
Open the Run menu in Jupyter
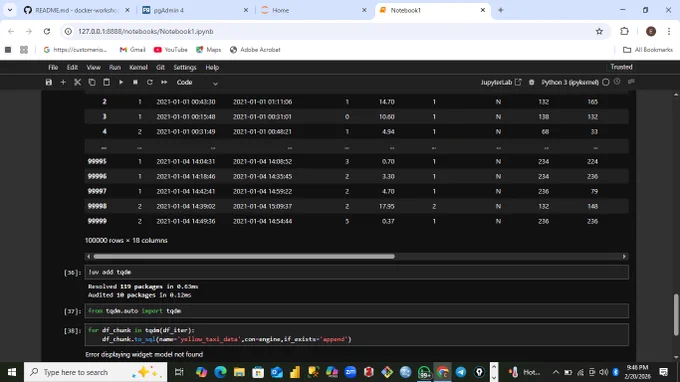click(x=114, y=67)
